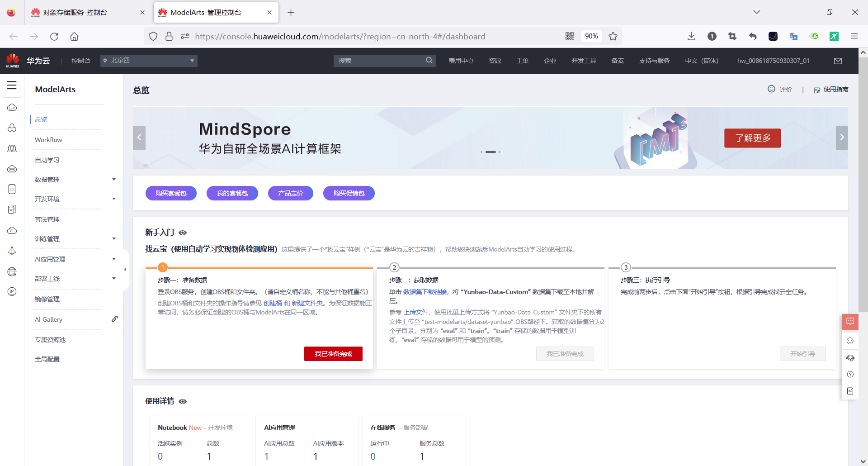Click the floating help question-mark icon

[x=850, y=374]
